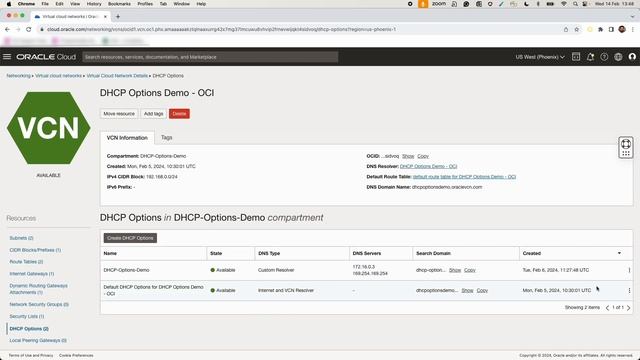Open the Oracle Cloud navigation hamburger menu
Screen dimensions: 640x360
(7, 57)
